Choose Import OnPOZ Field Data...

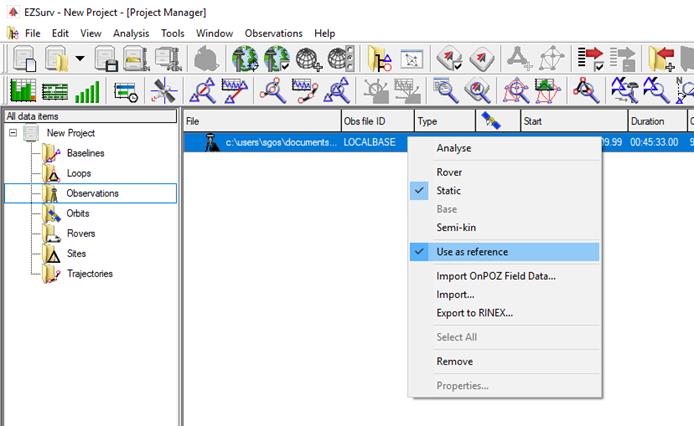tap(505, 276)
